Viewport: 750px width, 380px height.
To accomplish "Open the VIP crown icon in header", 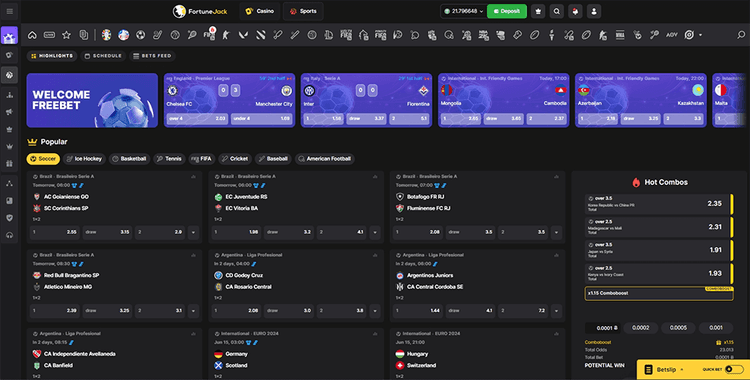I will [x=538, y=11].
